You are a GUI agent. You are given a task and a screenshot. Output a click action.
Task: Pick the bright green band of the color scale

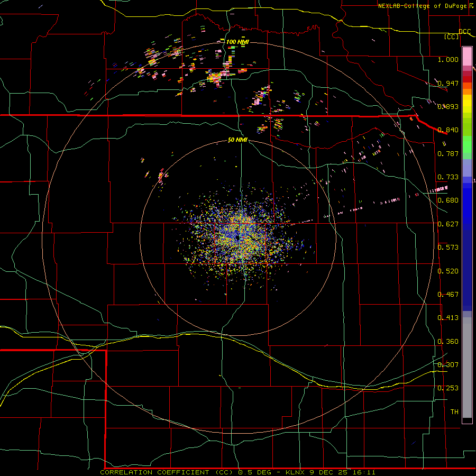(x=467, y=144)
